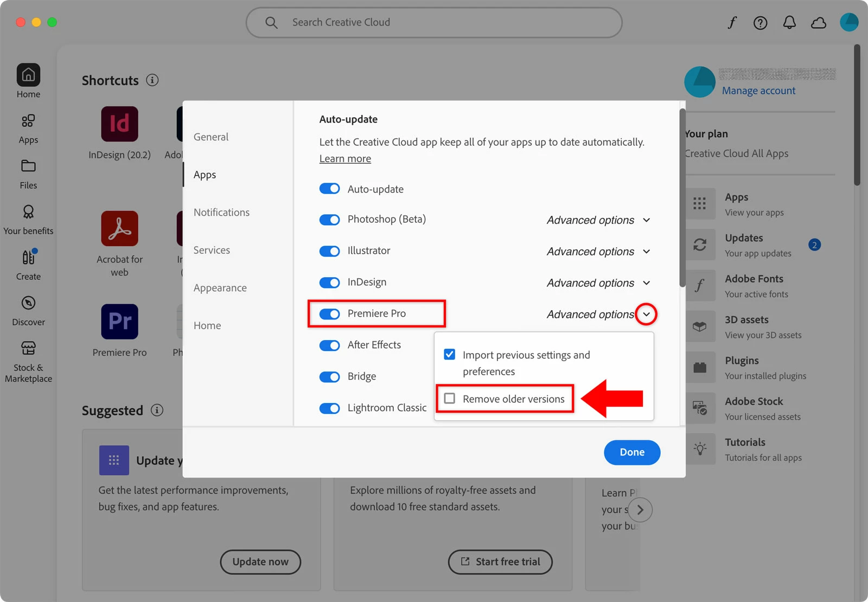This screenshot has width=868, height=602.
Task: Toggle auto-update for InDesign
Action: pos(329,283)
